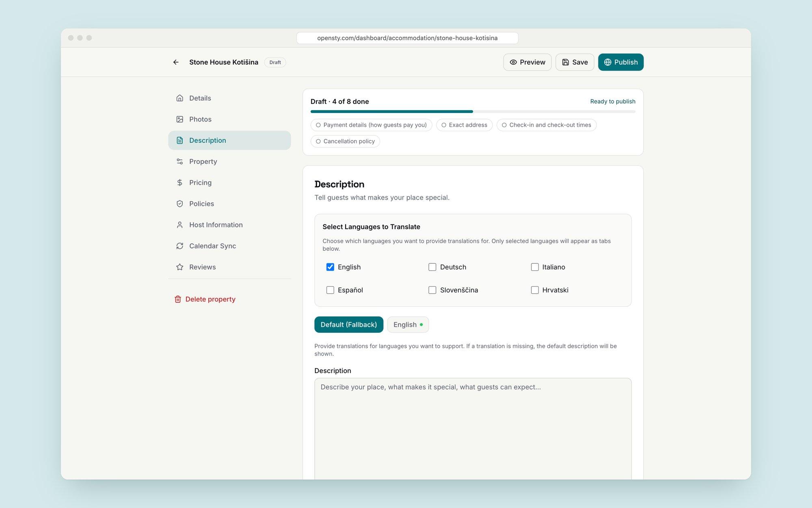This screenshot has height=508, width=812.
Task: Click the person icon beside Host Information
Action: coord(179,225)
